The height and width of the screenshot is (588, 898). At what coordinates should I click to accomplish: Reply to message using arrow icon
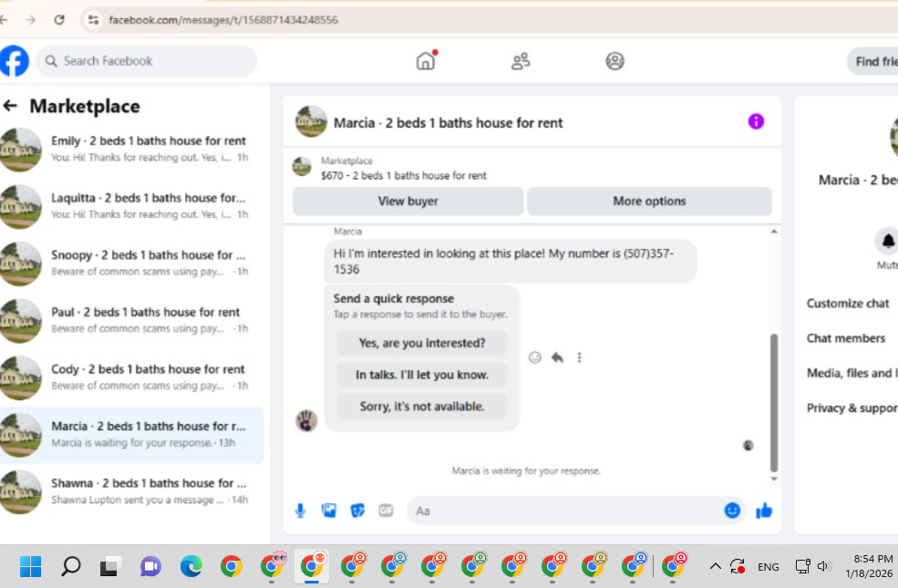tap(557, 357)
